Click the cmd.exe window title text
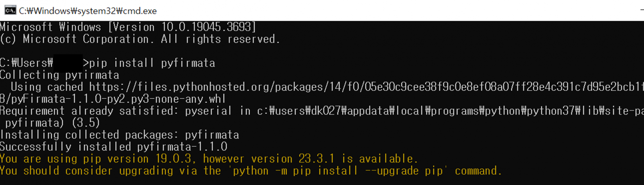 pos(88,11)
